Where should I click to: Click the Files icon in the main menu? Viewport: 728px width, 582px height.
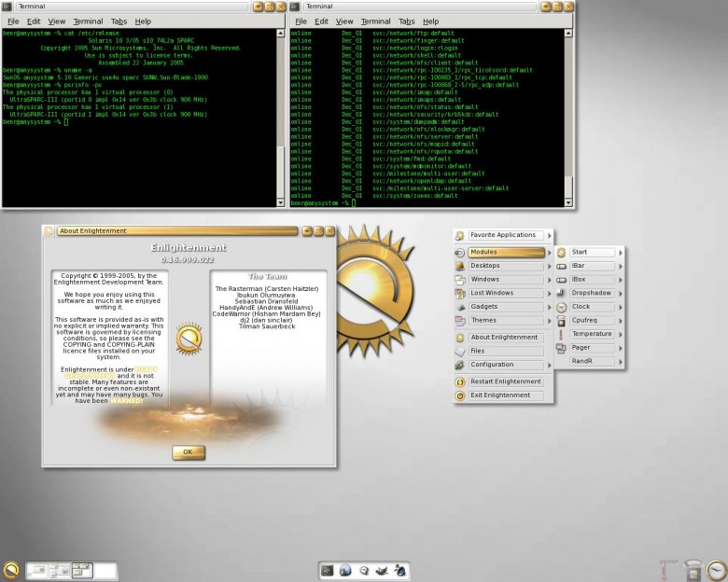tap(459, 352)
